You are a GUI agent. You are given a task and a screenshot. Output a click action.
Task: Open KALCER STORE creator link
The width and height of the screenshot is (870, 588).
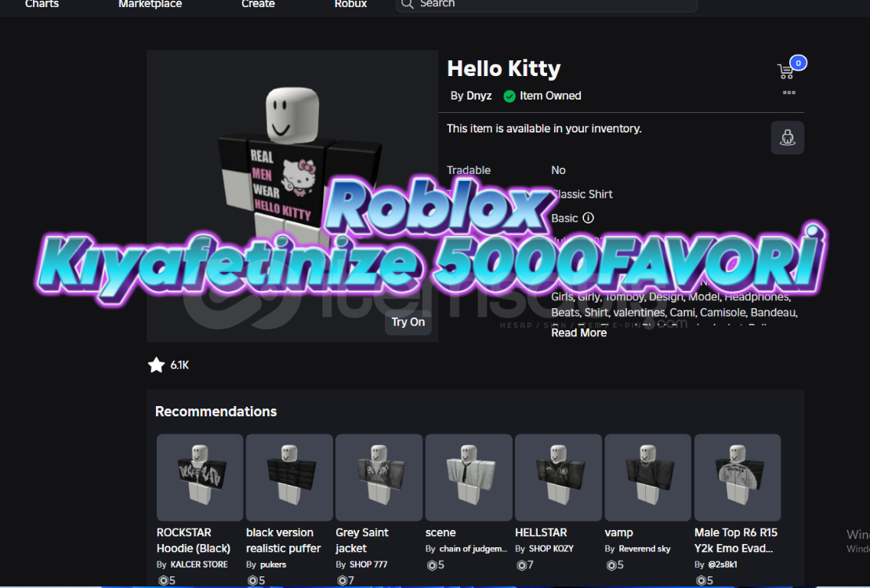[x=198, y=564]
